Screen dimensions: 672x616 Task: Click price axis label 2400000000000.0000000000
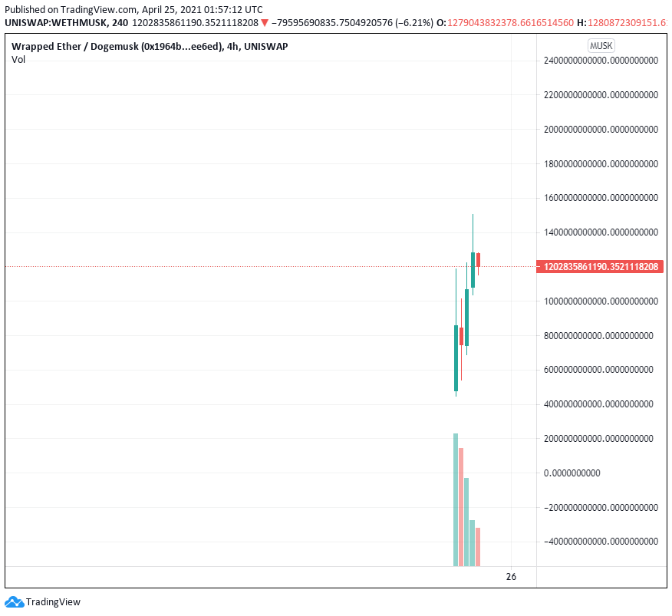(x=601, y=61)
